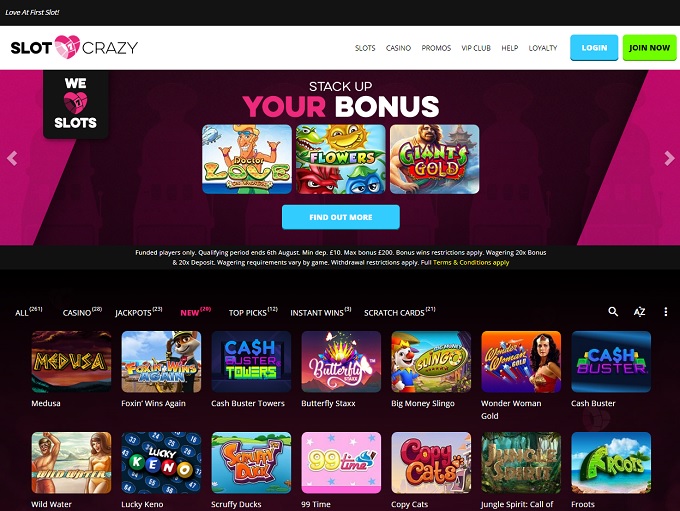The width and height of the screenshot is (680, 511).
Task: Click the Login button
Action: click(594, 48)
